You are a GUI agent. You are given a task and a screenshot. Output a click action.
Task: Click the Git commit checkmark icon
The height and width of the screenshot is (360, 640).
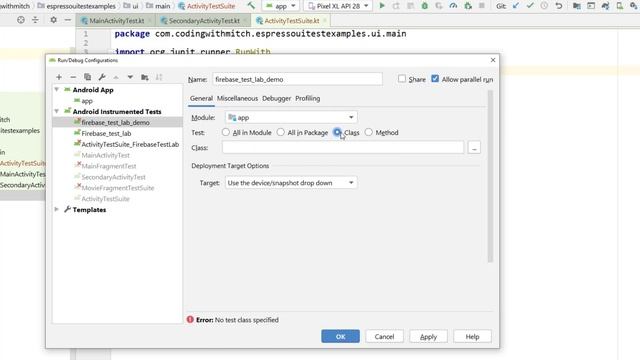[x=530, y=6]
